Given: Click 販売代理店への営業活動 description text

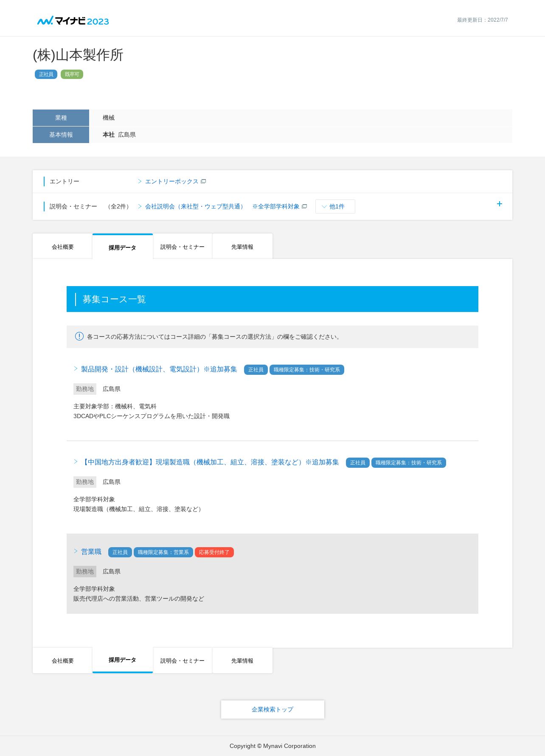Looking at the screenshot, I should (x=139, y=599).
